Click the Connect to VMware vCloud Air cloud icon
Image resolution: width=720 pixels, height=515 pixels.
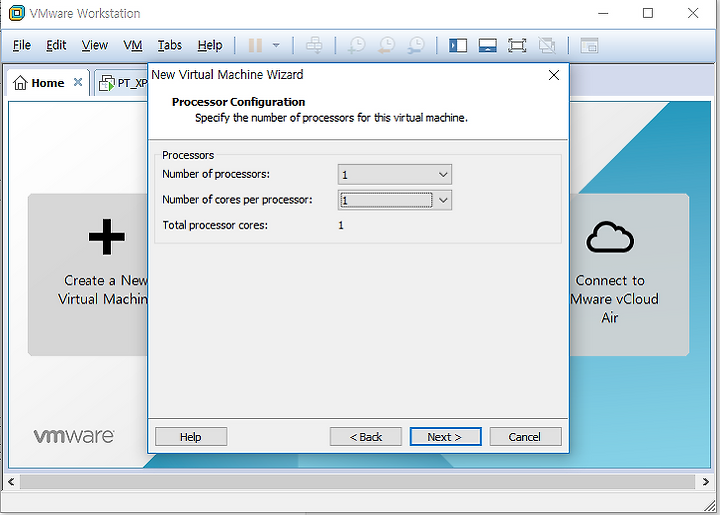[x=610, y=237]
